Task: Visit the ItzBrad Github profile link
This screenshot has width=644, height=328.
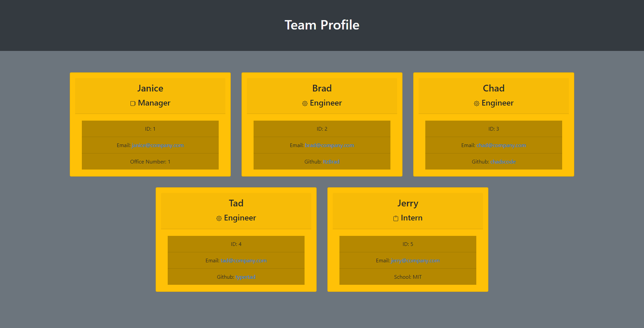Action: [331, 162]
